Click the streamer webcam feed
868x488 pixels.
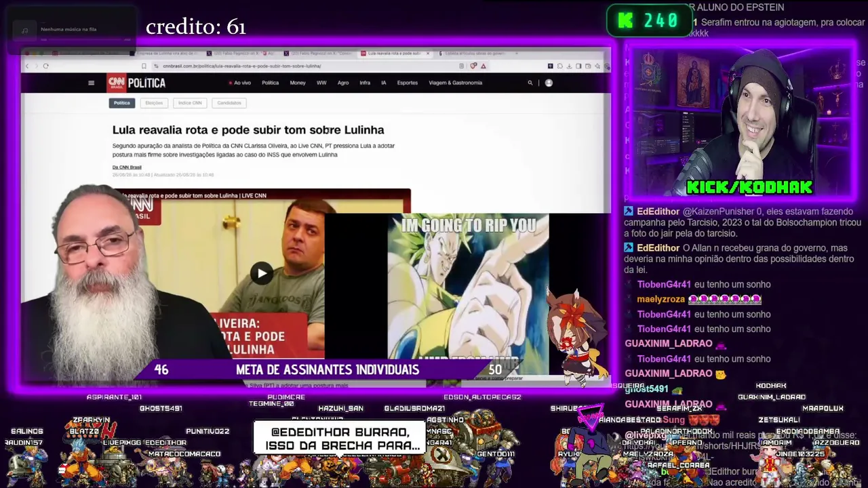tap(744, 122)
